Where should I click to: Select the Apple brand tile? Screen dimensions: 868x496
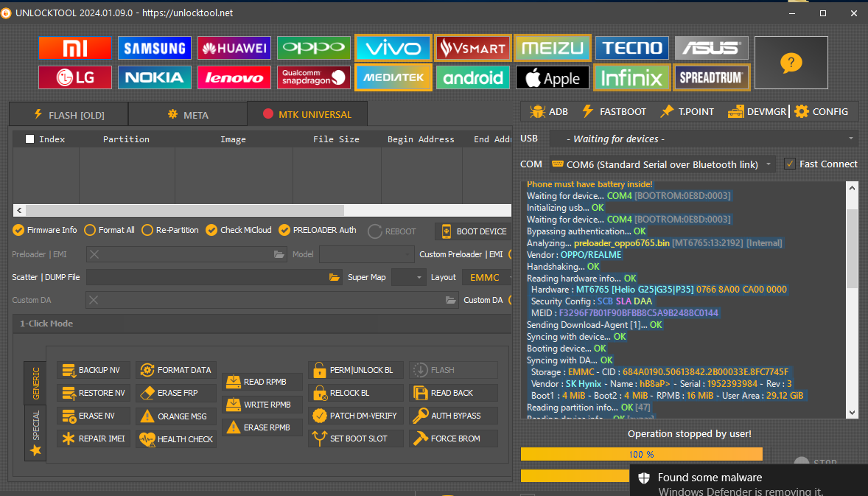click(553, 77)
